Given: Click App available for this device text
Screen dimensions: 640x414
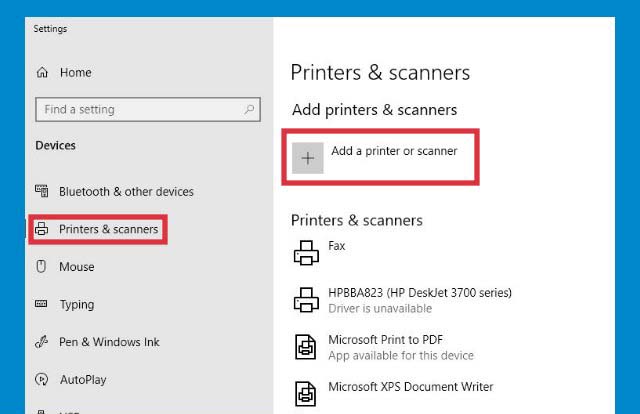Looking at the screenshot, I should (x=401, y=356).
